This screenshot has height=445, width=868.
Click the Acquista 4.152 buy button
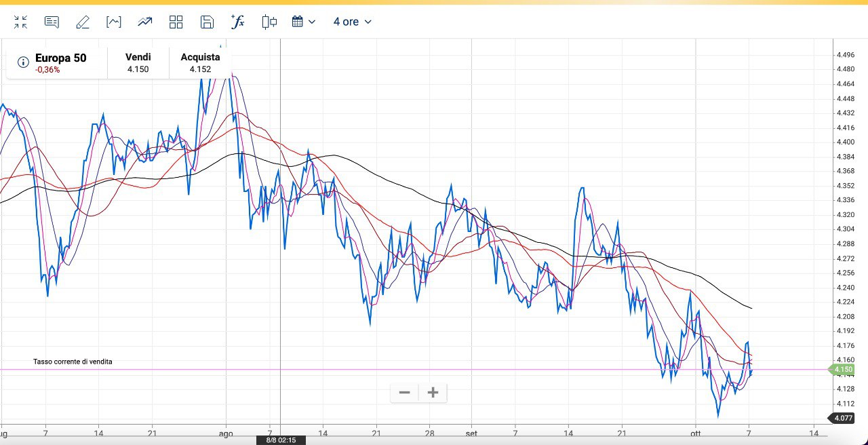200,62
